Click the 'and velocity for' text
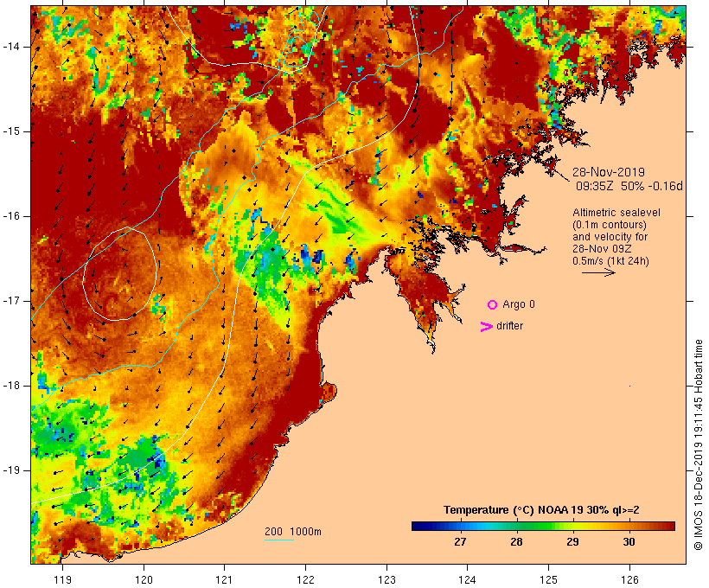Image resolution: width=709 pixels, height=588 pixels. (610, 237)
